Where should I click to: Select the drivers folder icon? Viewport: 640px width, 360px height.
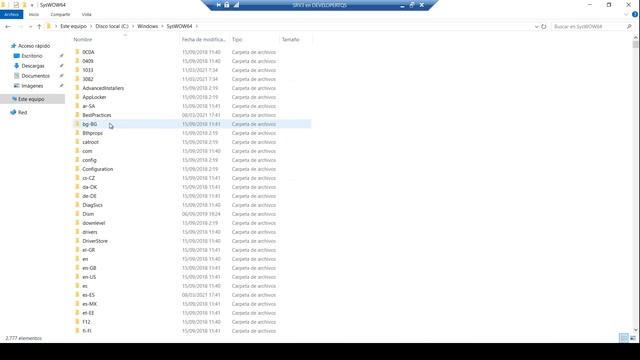click(77, 231)
